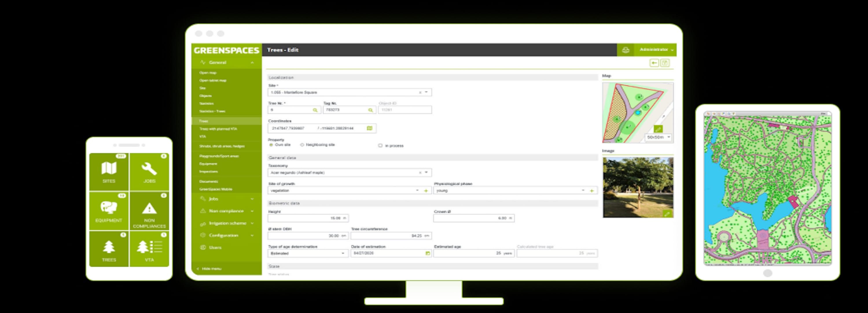Open Statistics - Trees in sidebar
Image resolution: width=868 pixels, height=313 pixels.
212,111
